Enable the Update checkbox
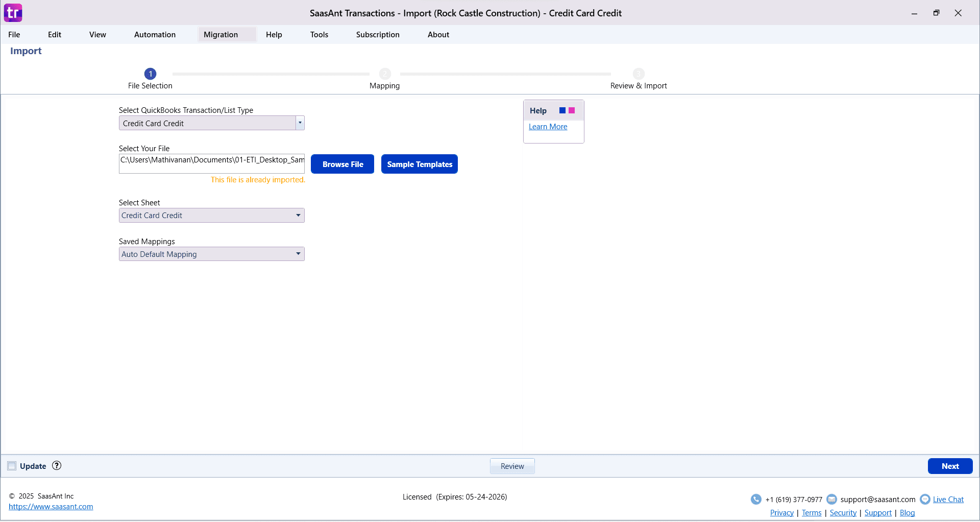 coord(12,466)
